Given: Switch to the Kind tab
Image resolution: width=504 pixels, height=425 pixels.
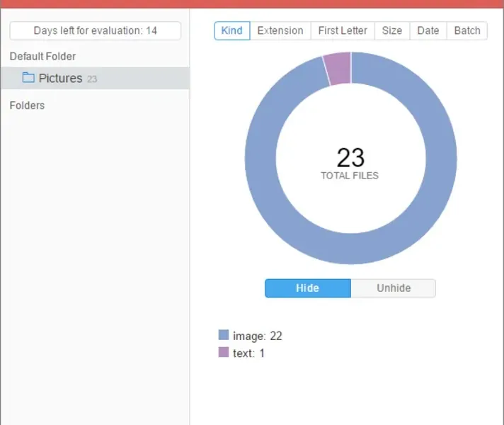Looking at the screenshot, I should tap(232, 30).
